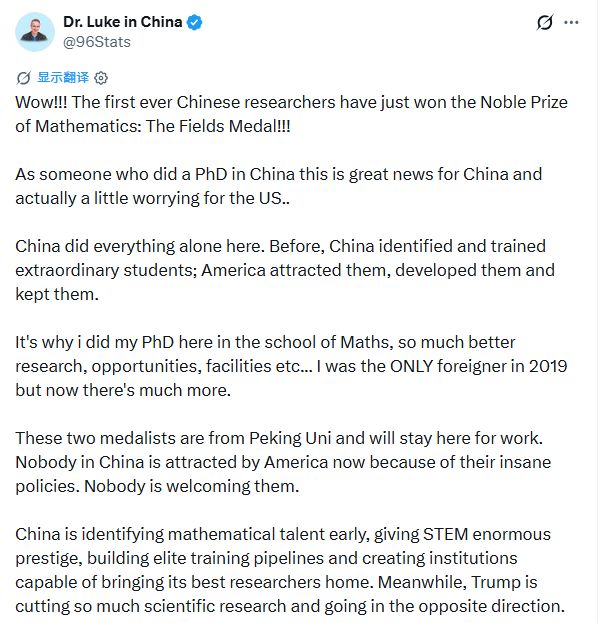The width and height of the screenshot is (600, 623).
Task: Open the three-dot more options menu
Action: point(571,23)
